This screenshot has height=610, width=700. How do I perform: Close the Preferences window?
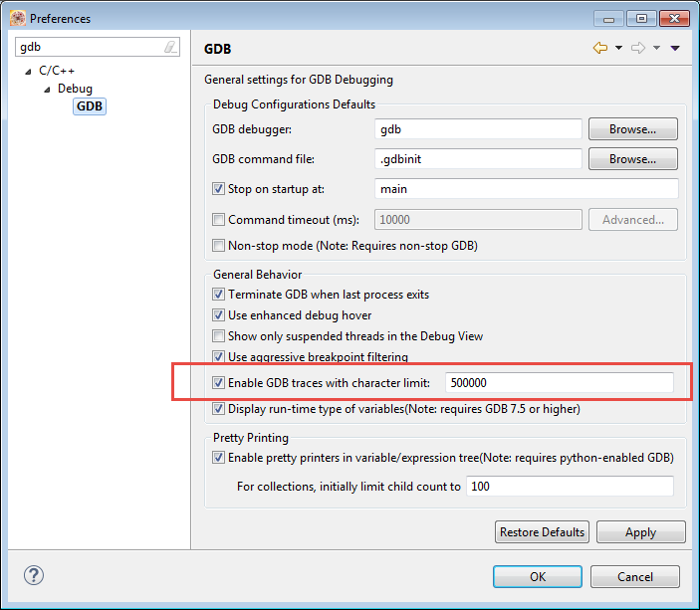pos(674,19)
